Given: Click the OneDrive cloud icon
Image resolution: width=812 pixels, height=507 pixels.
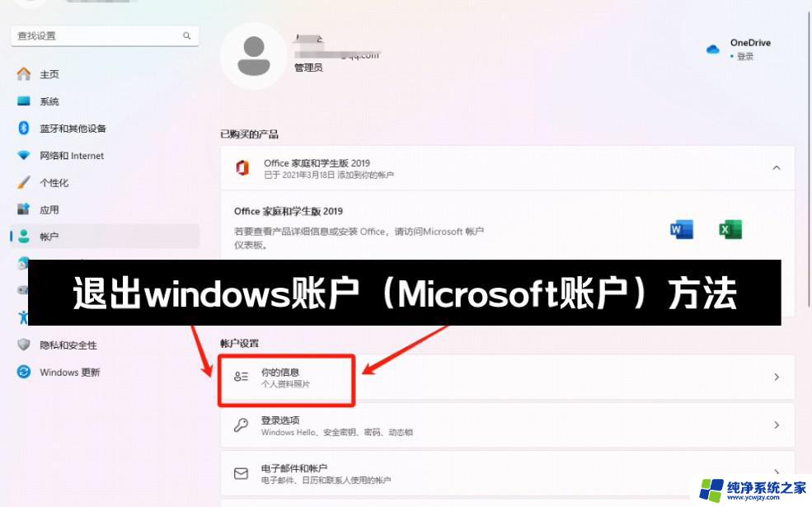Looking at the screenshot, I should pos(712,49).
